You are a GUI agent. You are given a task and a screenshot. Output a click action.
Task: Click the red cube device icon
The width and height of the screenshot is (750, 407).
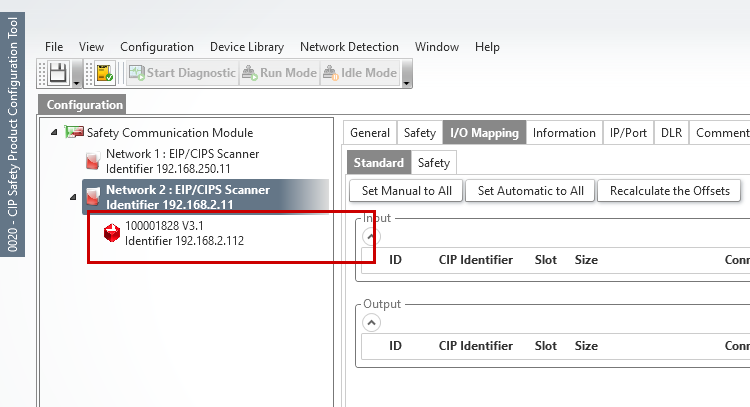(x=111, y=233)
